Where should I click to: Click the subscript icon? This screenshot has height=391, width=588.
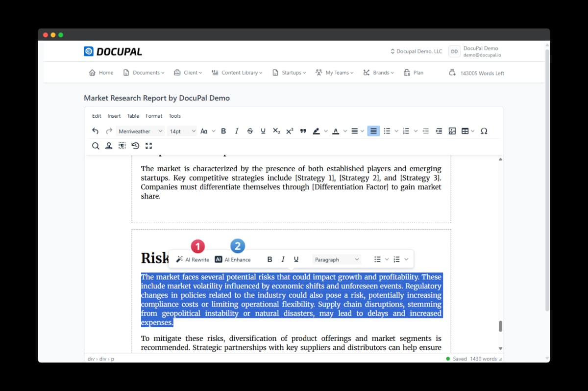(x=276, y=131)
